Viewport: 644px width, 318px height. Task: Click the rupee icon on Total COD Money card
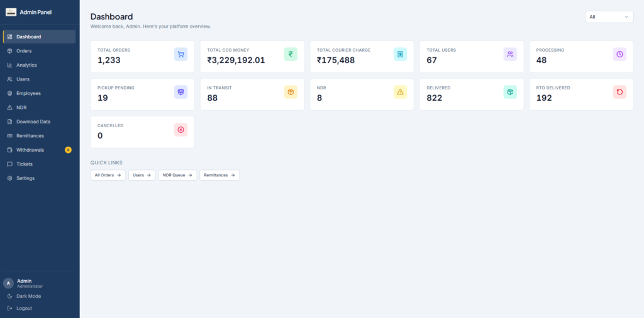pos(291,54)
